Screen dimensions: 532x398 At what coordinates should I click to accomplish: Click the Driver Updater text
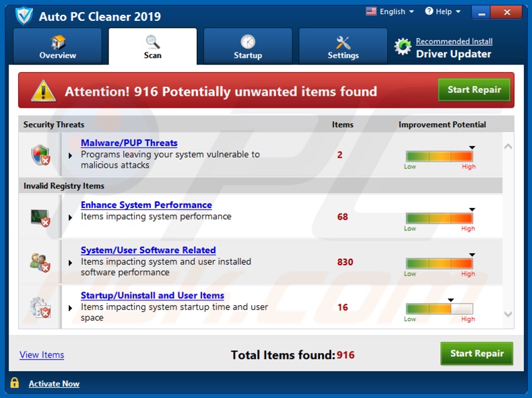(x=453, y=54)
